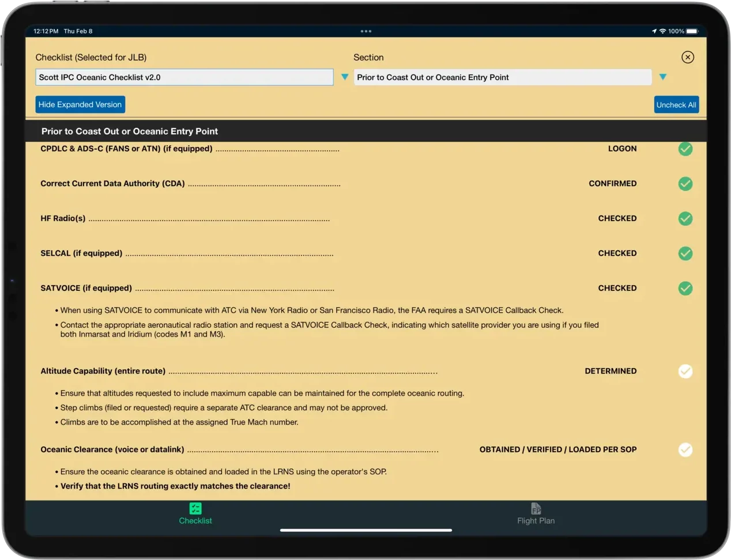
Task: Check the Oceanic Clearance OBTAINED item
Action: coord(685,449)
